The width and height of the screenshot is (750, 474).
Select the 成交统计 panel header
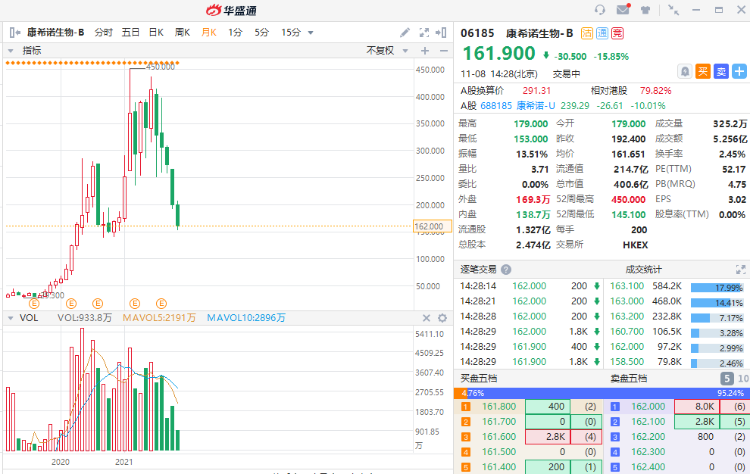(643, 269)
